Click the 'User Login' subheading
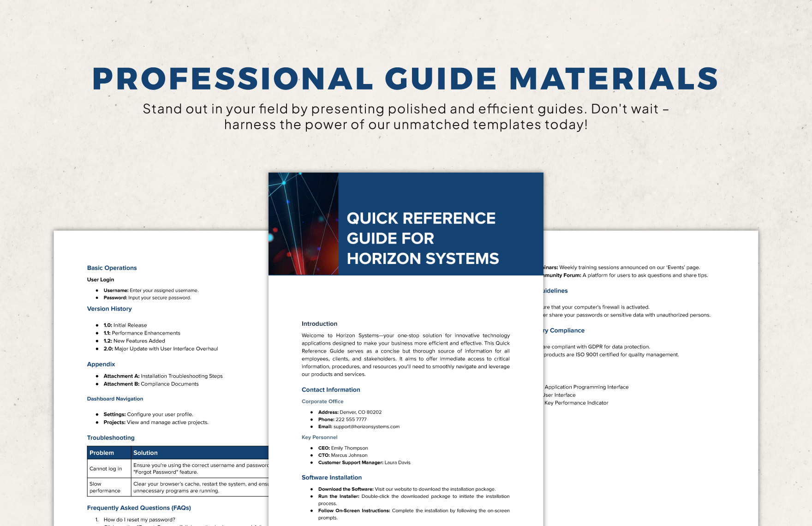The width and height of the screenshot is (812, 526). [x=101, y=280]
